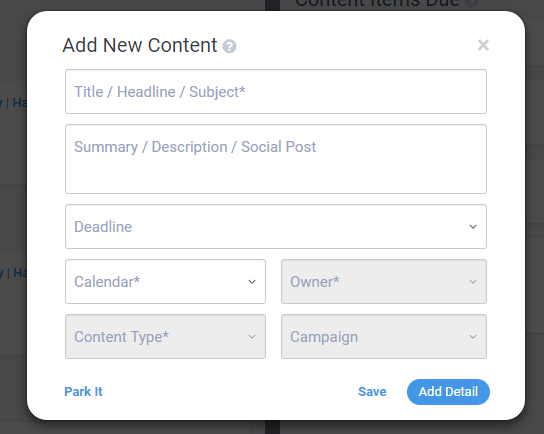Image resolution: width=544 pixels, height=434 pixels.
Task: Click the chevron arrow in the Content Type field
Action: pyautogui.click(x=252, y=337)
